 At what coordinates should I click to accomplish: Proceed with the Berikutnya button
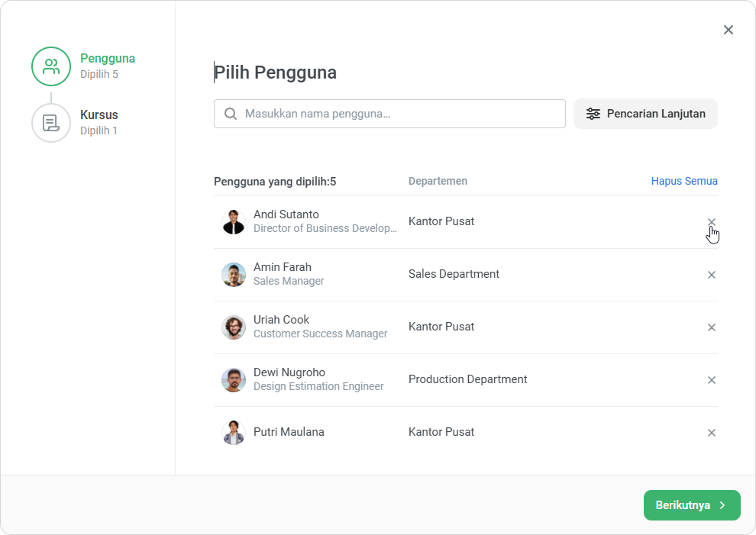[x=691, y=505]
